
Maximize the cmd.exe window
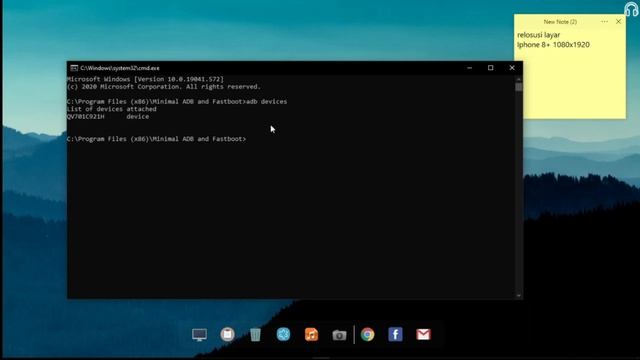pyautogui.click(x=491, y=68)
